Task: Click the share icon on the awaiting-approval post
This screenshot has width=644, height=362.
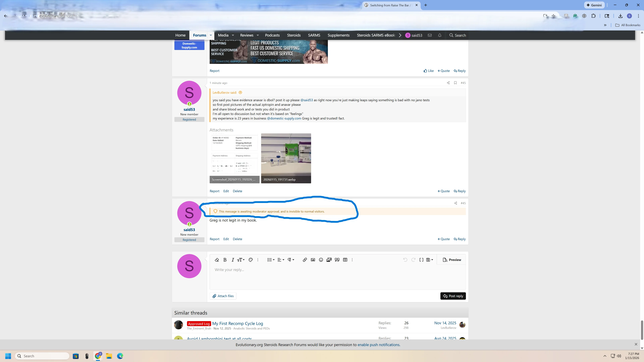Action: pos(455,203)
